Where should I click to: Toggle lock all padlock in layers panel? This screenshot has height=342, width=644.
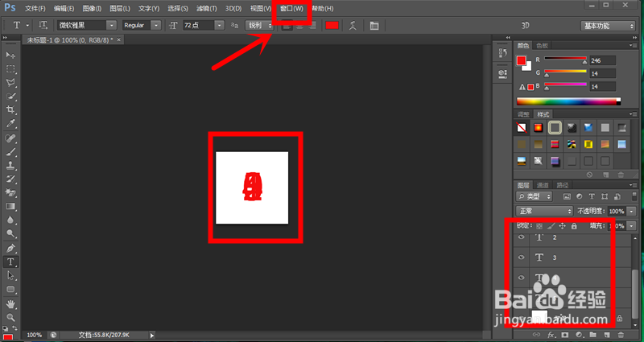click(574, 226)
